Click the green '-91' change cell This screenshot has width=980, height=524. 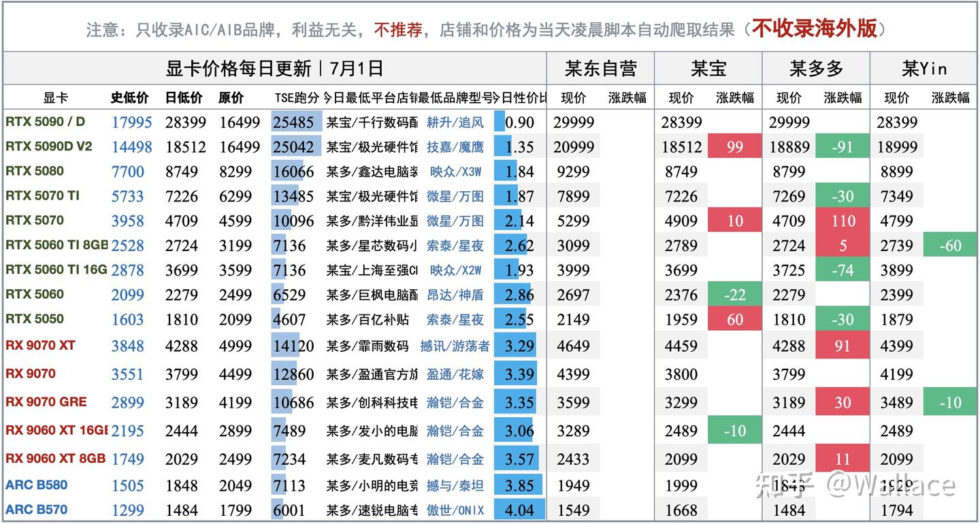843,147
